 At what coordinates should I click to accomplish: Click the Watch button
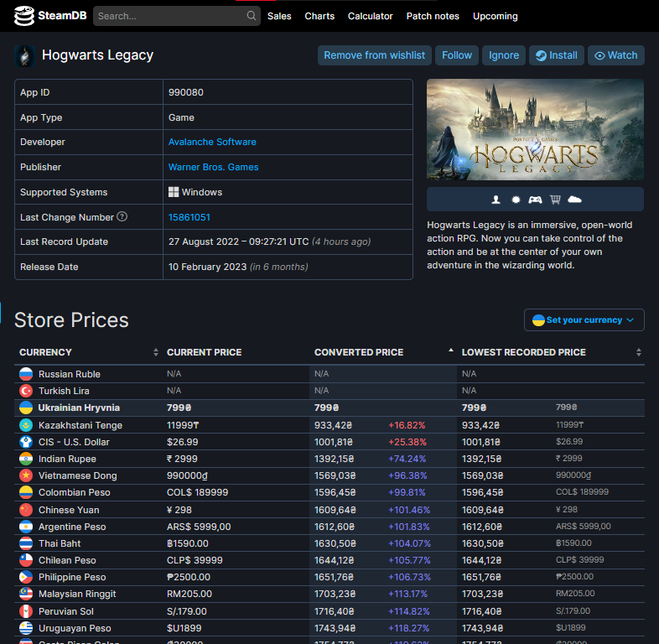pos(616,55)
